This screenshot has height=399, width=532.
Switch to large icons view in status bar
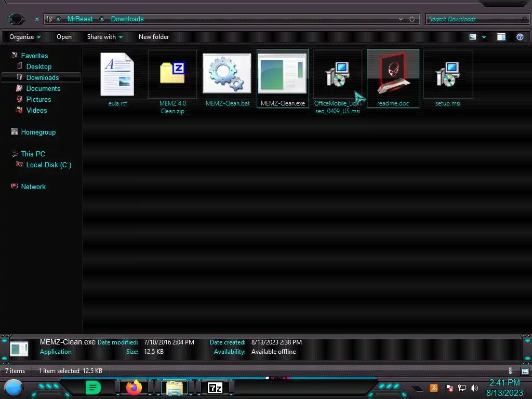tap(525, 371)
